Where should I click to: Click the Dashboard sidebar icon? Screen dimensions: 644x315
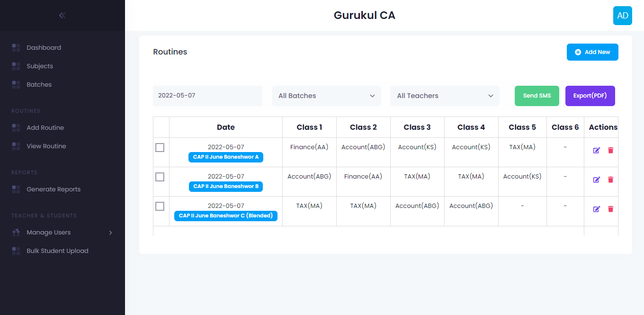click(16, 47)
